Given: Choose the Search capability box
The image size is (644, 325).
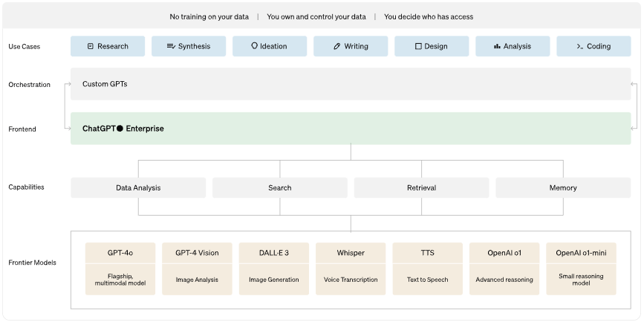Looking at the screenshot, I should click(x=280, y=187).
